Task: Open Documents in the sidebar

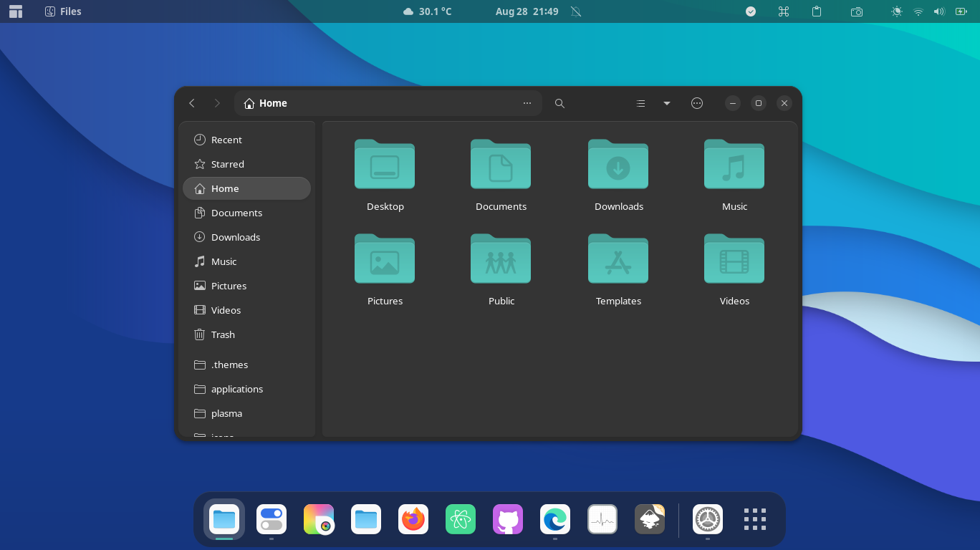Action: pos(247,213)
